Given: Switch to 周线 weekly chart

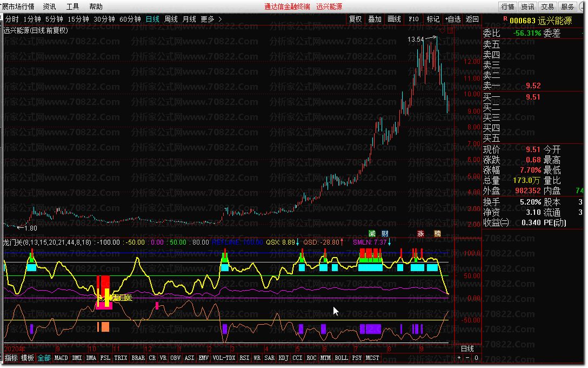Looking at the screenshot, I should tap(171, 19).
